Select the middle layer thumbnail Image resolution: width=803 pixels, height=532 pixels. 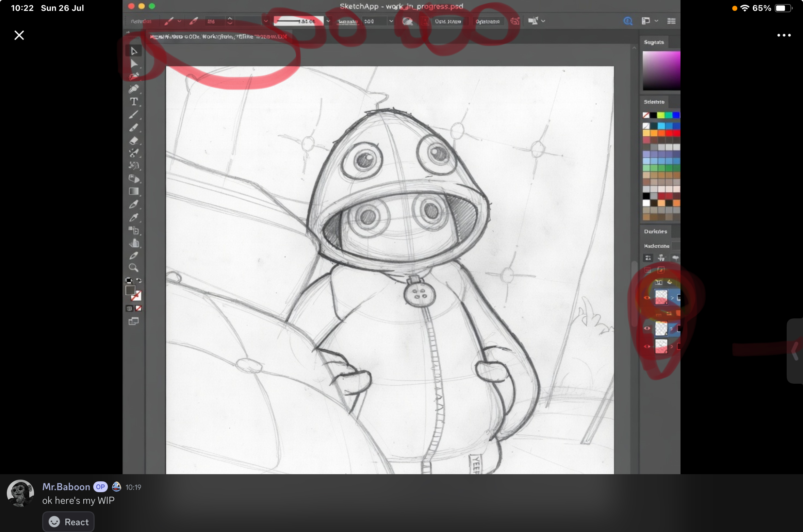(661, 329)
